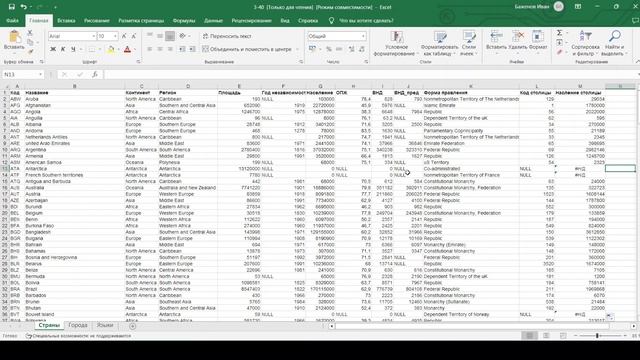Switch to Page Layout view icon
The image size is (640, 360).
click(546, 336)
